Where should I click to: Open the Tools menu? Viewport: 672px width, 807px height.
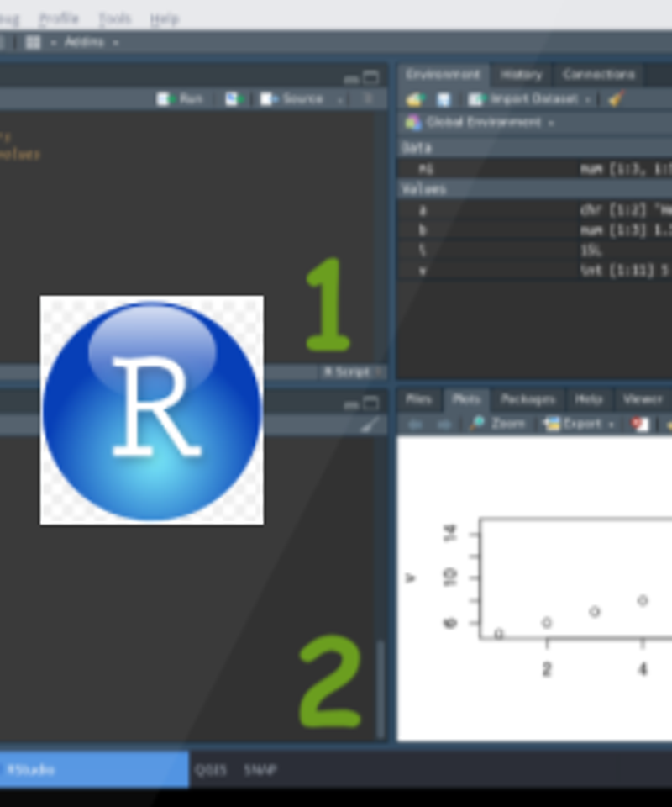(x=114, y=19)
